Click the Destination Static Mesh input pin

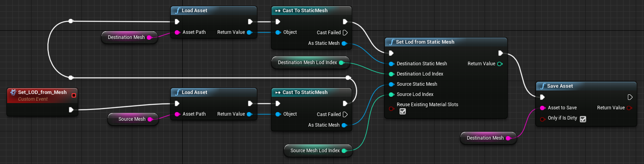[391, 64]
